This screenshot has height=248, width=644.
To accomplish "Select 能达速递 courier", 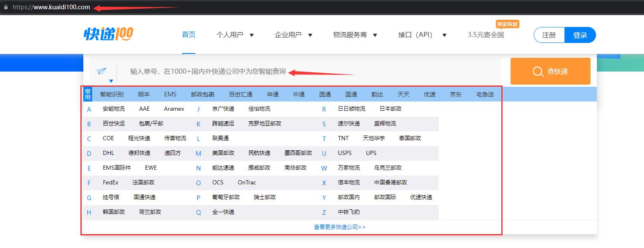I will (223, 168).
